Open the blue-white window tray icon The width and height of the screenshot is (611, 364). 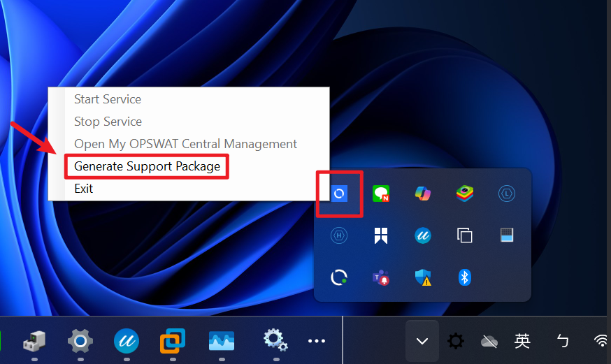pyautogui.click(x=507, y=235)
